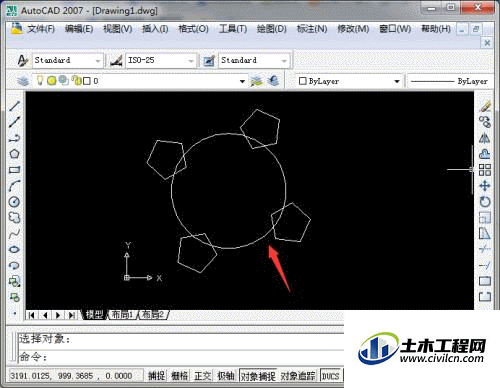Toggle 极轴 polar tracking
Image resolution: width=500 pixels, height=388 pixels.
pyautogui.click(x=226, y=376)
